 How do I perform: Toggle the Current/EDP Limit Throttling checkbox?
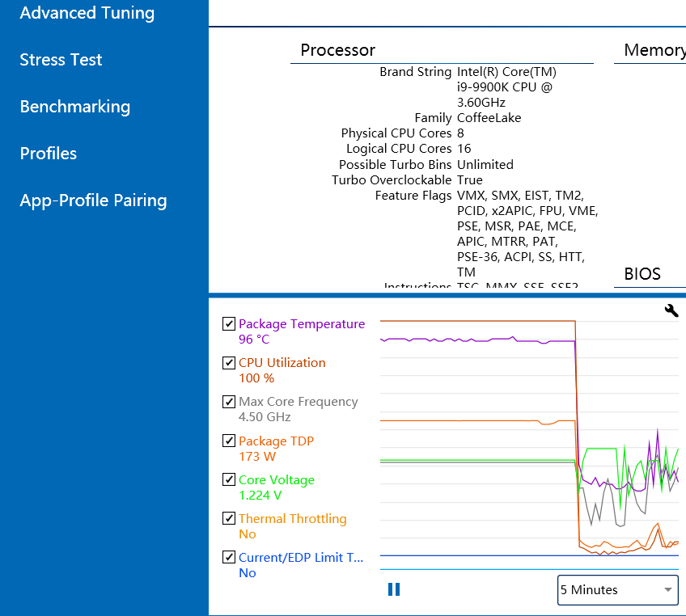pos(229,557)
